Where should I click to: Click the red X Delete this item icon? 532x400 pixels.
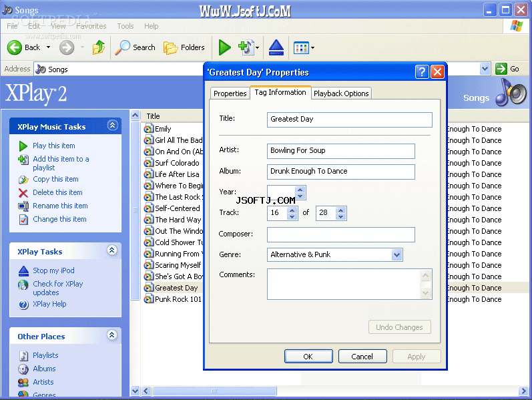click(x=23, y=193)
